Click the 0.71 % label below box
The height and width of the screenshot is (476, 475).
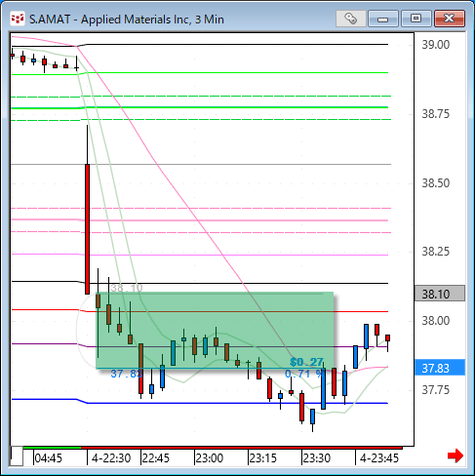tap(303, 374)
